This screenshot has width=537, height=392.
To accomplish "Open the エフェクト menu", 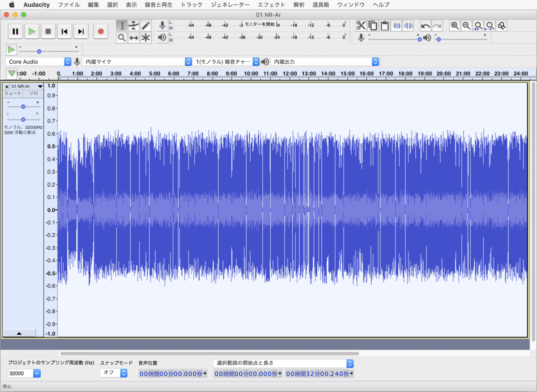I will [x=271, y=5].
